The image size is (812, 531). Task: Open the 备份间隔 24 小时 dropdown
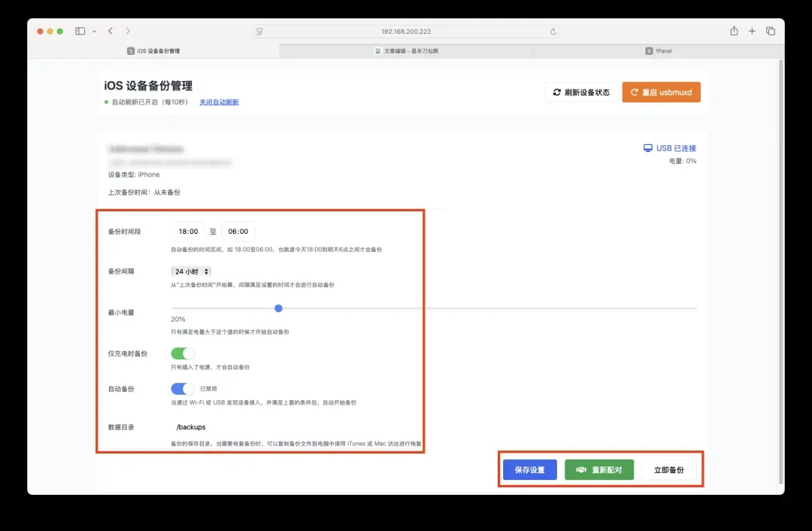click(192, 271)
